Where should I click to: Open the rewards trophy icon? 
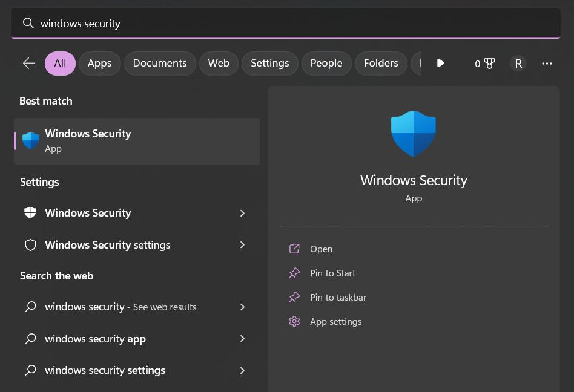489,64
